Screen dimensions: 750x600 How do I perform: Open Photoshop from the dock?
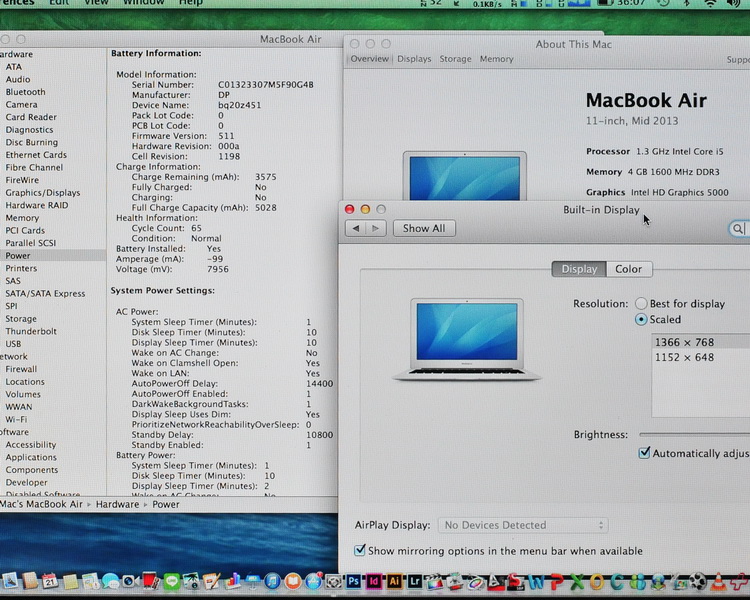tap(354, 581)
